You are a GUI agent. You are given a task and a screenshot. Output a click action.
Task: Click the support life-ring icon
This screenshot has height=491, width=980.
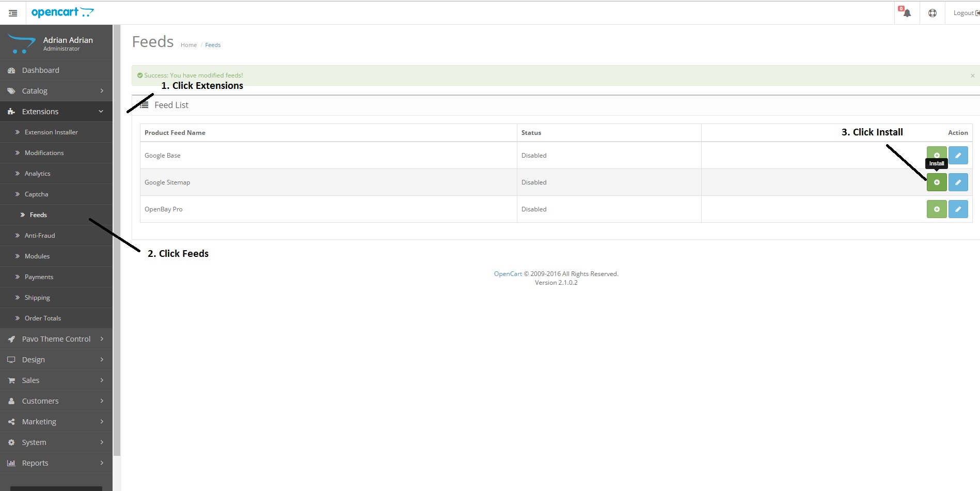tap(932, 12)
